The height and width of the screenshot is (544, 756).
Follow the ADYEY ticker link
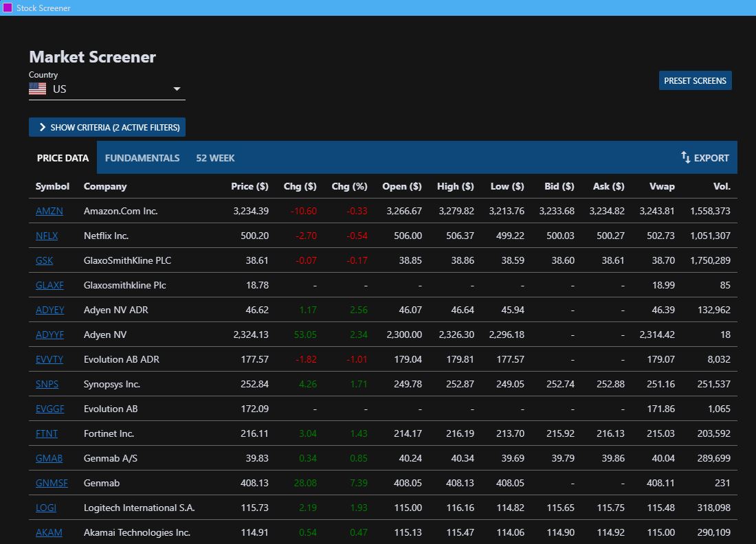pyautogui.click(x=49, y=310)
